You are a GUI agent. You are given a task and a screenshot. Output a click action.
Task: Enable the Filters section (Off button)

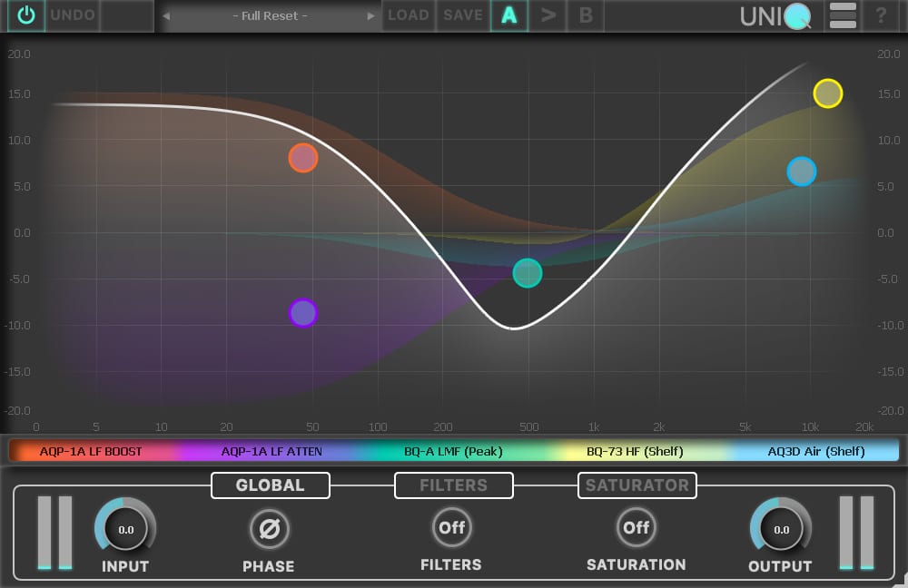[x=451, y=528]
